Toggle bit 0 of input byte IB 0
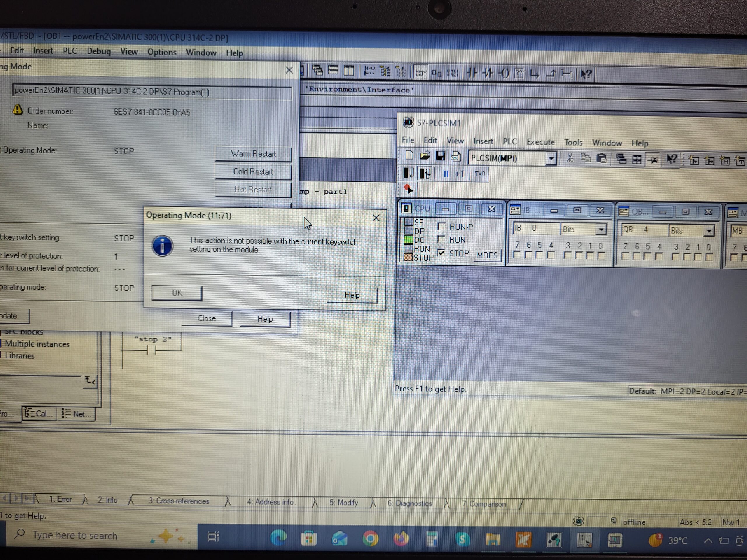 point(601,256)
